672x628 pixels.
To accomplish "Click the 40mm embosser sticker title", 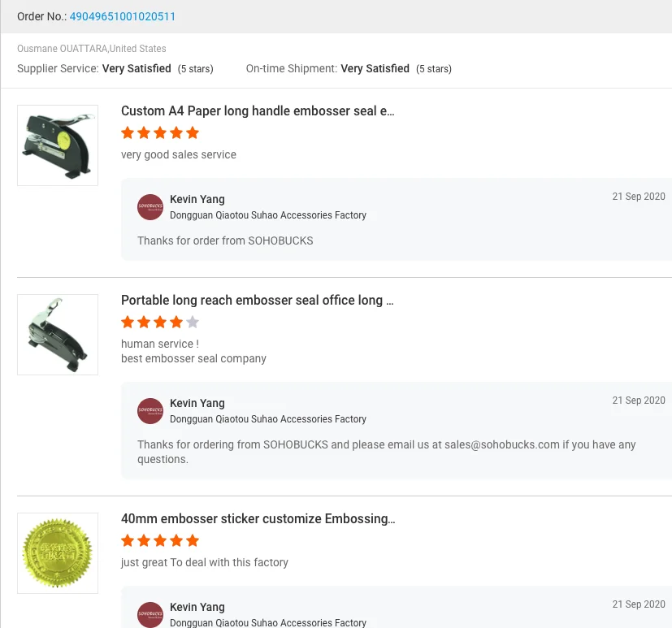I will [258, 519].
